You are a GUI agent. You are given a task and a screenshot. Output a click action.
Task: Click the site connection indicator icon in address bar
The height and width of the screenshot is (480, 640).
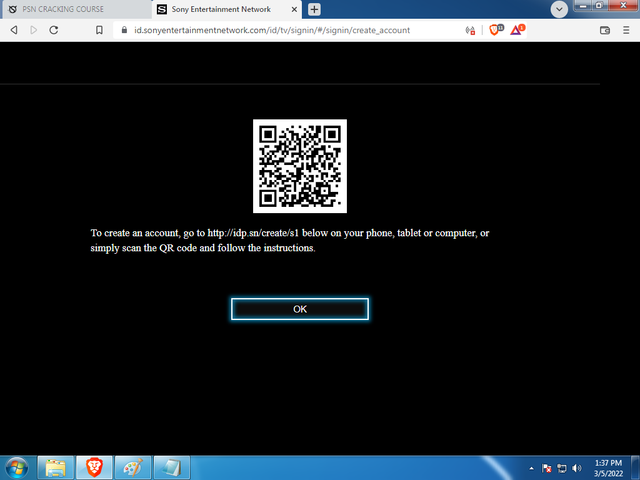click(470, 30)
